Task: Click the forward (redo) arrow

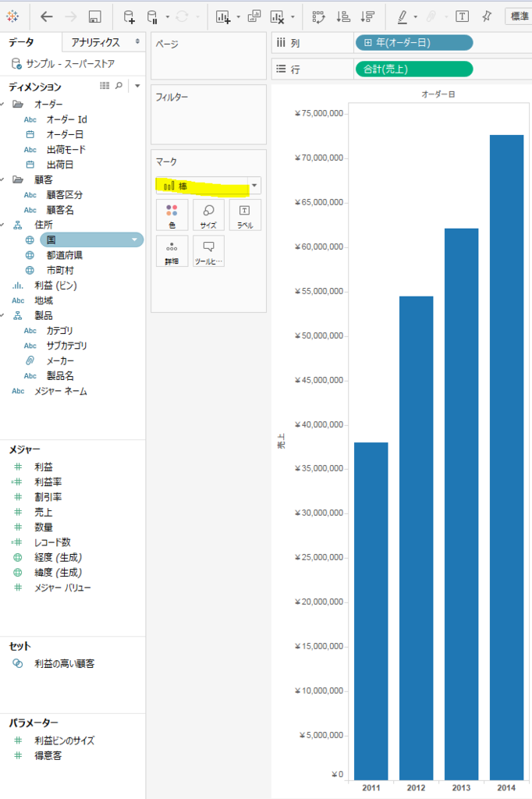Action: point(70,16)
